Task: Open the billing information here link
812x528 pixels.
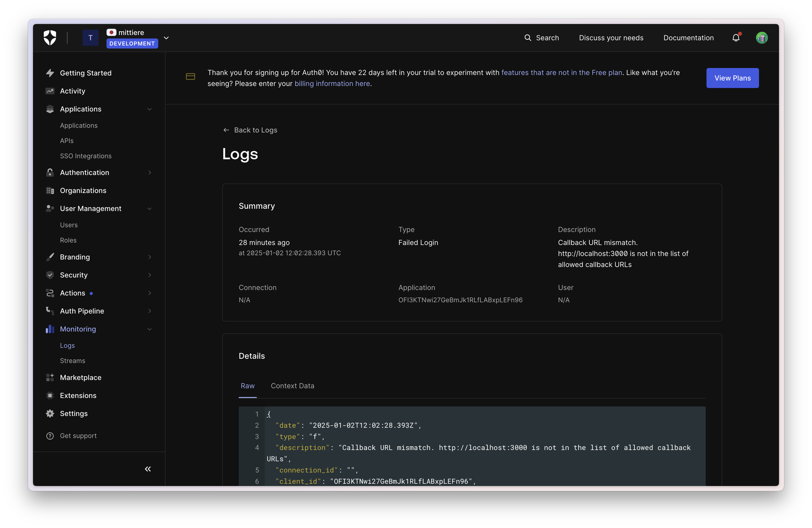Action: tap(332, 83)
